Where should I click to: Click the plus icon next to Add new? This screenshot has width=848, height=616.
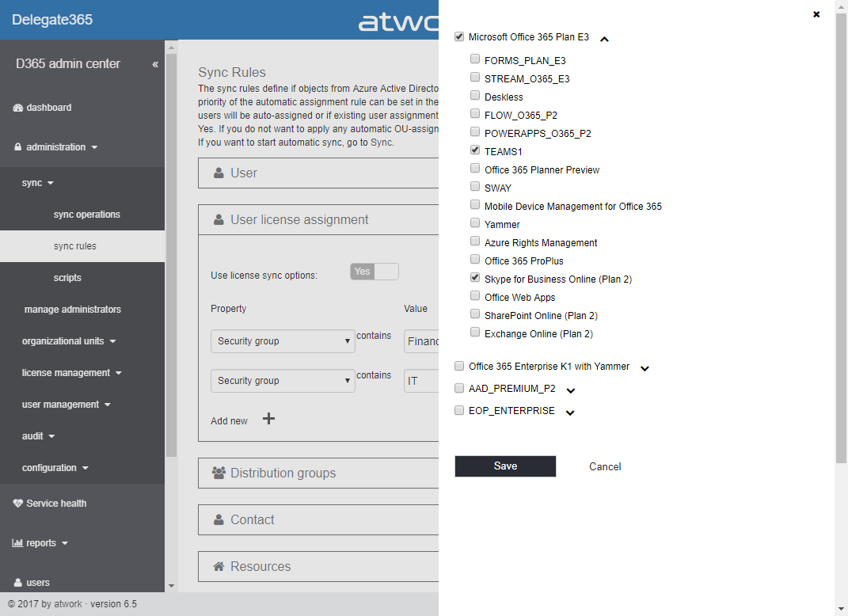click(268, 419)
